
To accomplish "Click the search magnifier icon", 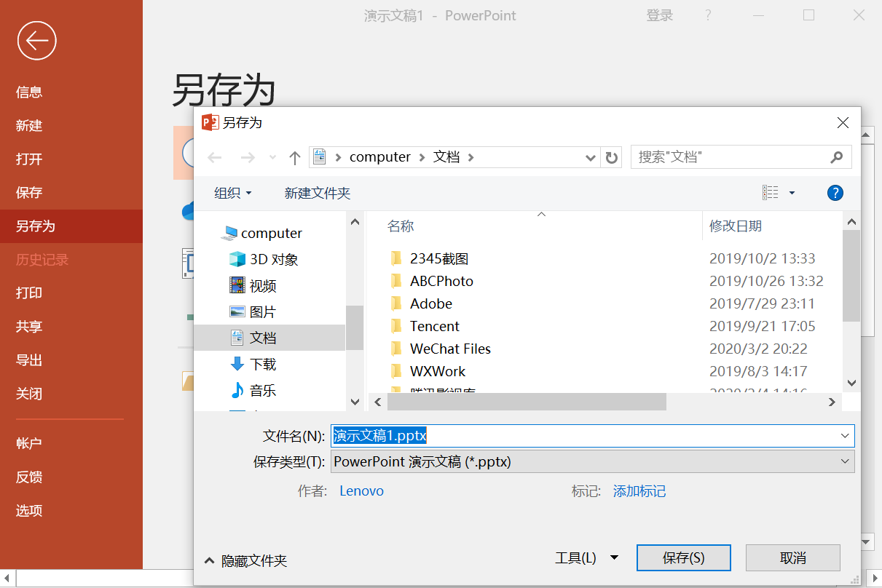I will click(836, 156).
